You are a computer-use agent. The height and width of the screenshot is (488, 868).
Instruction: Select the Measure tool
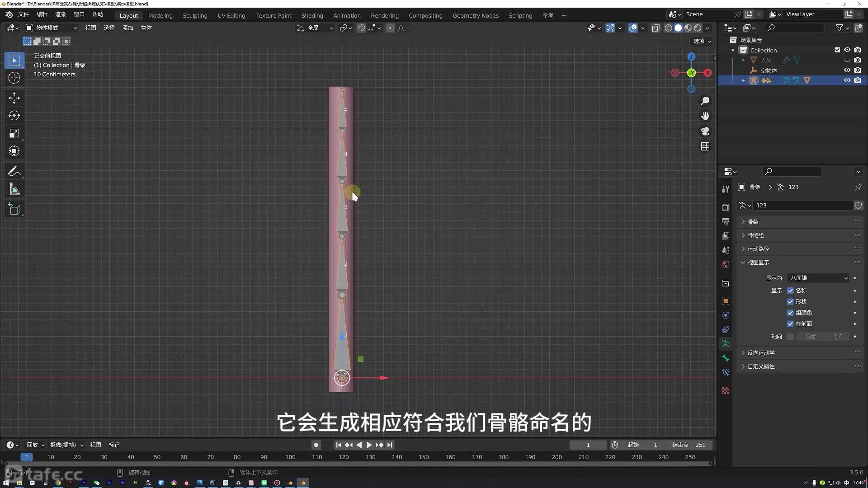pos(14,189)
